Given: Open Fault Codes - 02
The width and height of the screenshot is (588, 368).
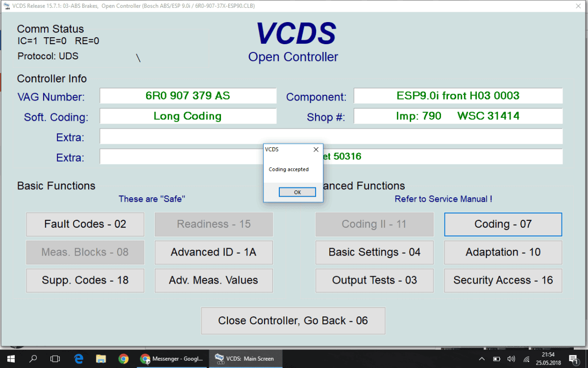Looking at the screenshot, I should 85,224.
